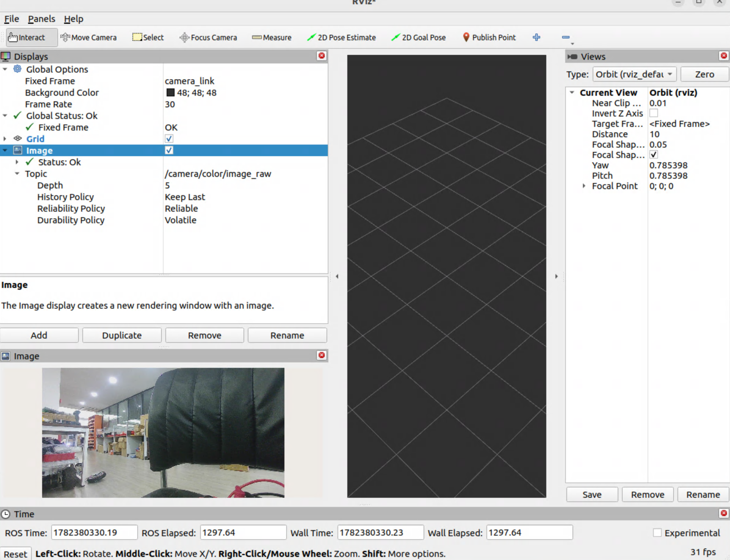This screenshot has height=560, width=730.
Task: Select the Interact tool
Action: 32,37
